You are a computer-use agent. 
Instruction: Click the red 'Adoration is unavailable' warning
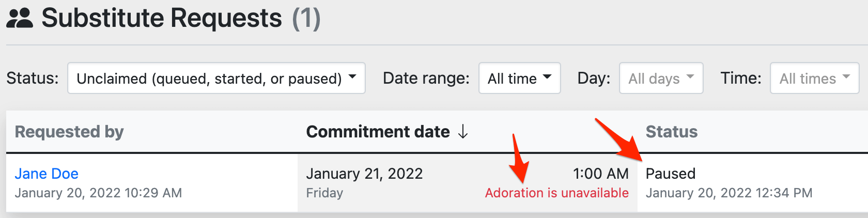coord(556,193)
